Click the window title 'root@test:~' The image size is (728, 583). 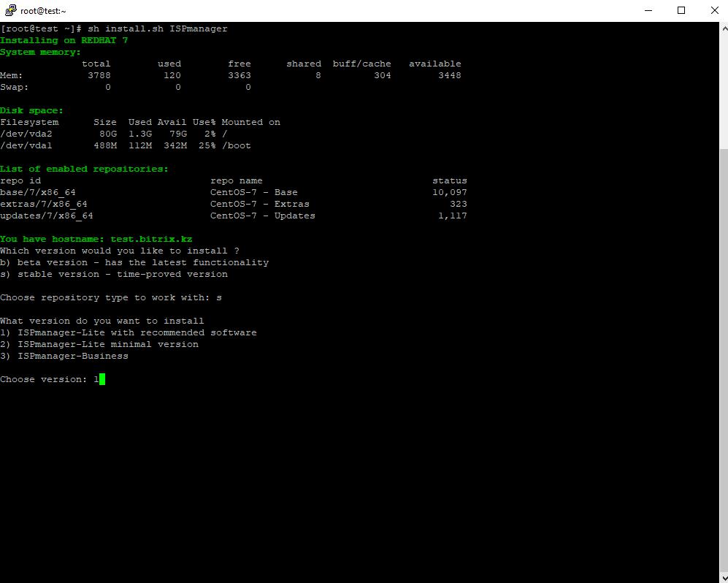pyautogui.click(x=43, y=11)
